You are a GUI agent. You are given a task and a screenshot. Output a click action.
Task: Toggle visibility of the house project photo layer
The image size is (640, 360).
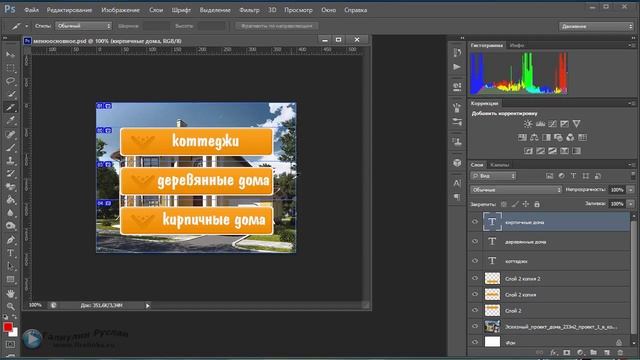click(x=475, y=326)
